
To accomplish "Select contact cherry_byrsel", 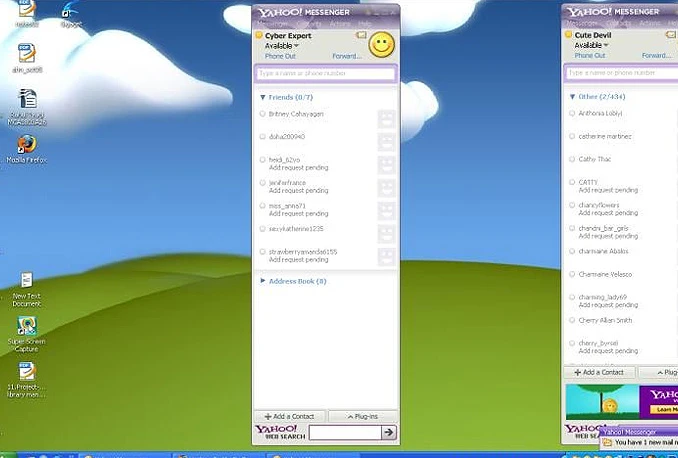I will (598, 343).
